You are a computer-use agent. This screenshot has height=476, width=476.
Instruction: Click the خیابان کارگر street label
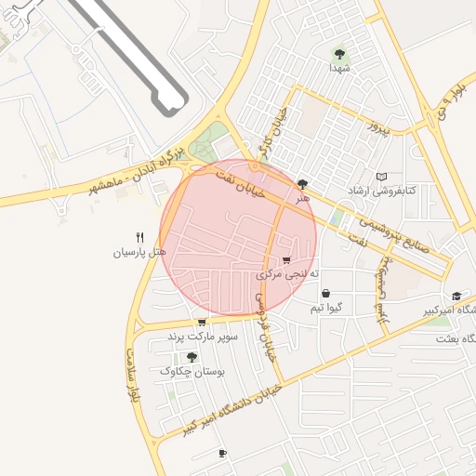pos(274,133)
